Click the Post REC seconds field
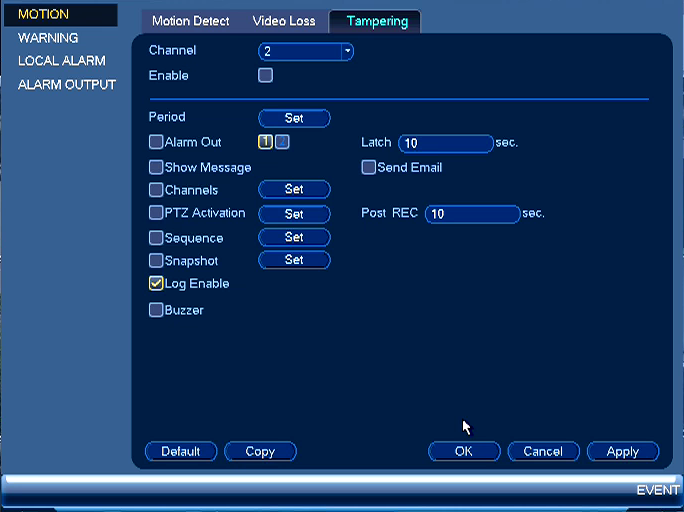The image size is (684, 512). [x=472, y=214]
